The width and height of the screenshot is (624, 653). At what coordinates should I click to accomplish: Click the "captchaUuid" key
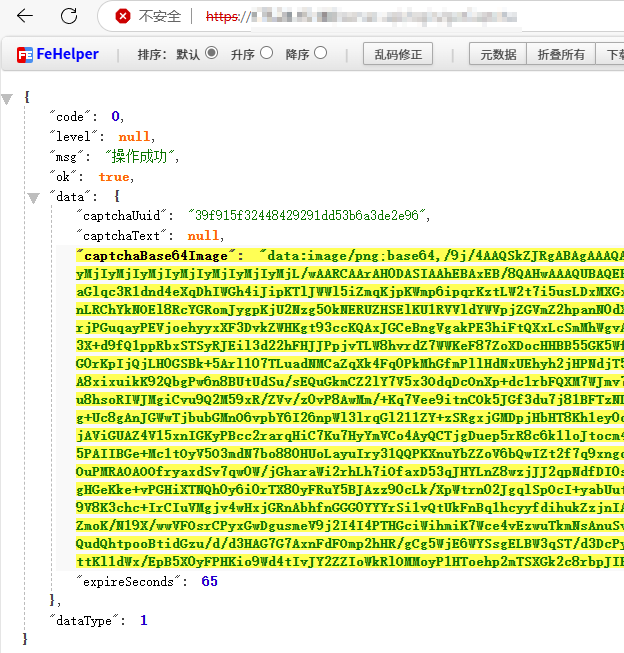[122, 215]
